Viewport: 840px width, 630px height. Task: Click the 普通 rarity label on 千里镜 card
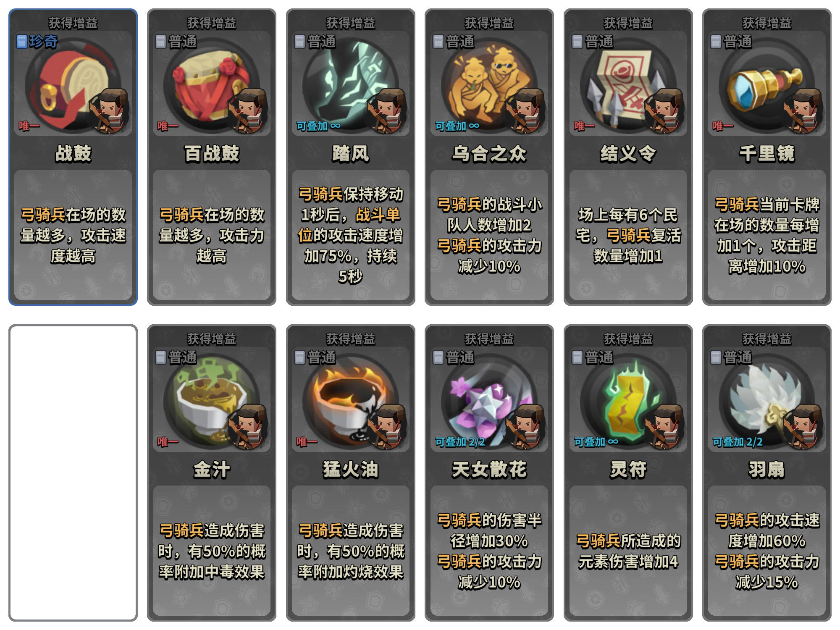[x=731, y=42]
